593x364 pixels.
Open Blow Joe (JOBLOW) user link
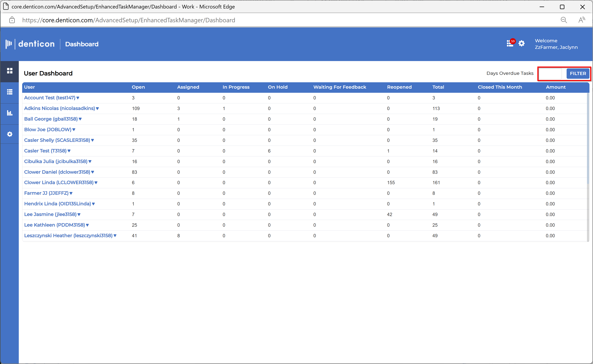click(x=48, y=130)
